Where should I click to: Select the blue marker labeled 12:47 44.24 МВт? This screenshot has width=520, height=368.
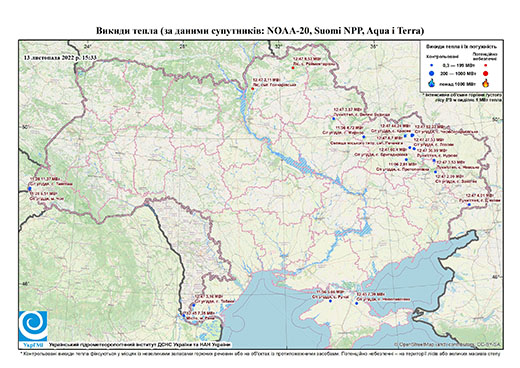(405, 136)
